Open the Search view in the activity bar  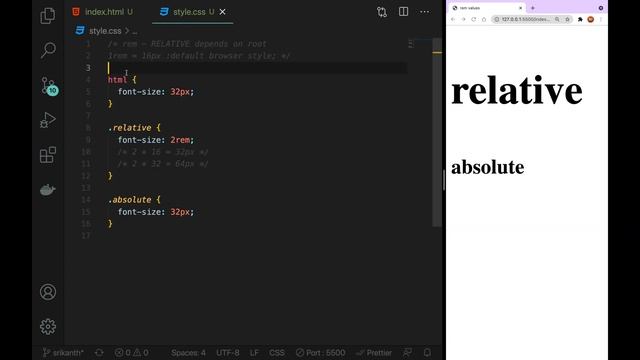click(x=48, y=50)
